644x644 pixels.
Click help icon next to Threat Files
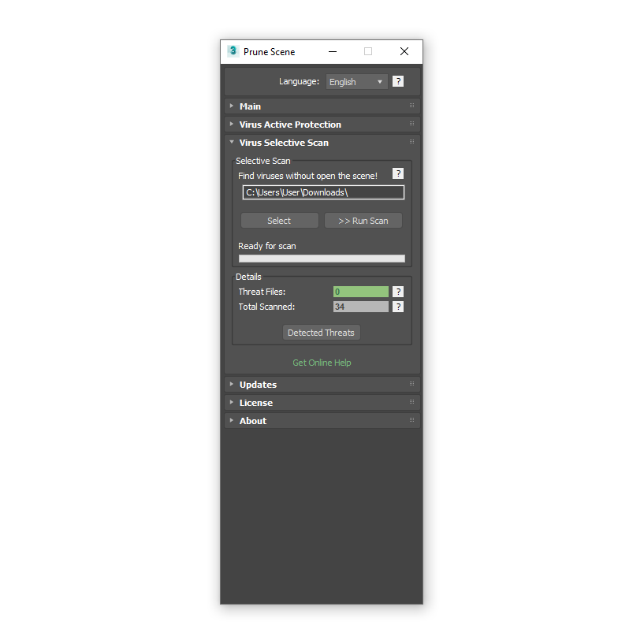click(398, 292)
